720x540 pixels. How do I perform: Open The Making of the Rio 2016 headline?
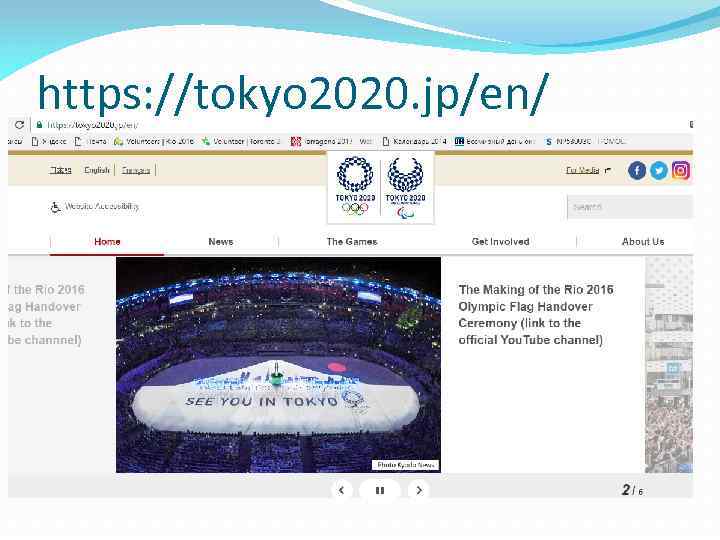pos(536,315)
